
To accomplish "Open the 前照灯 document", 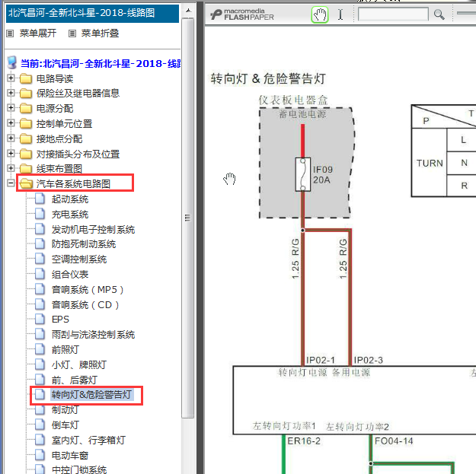I will click(x=65, y=349).
